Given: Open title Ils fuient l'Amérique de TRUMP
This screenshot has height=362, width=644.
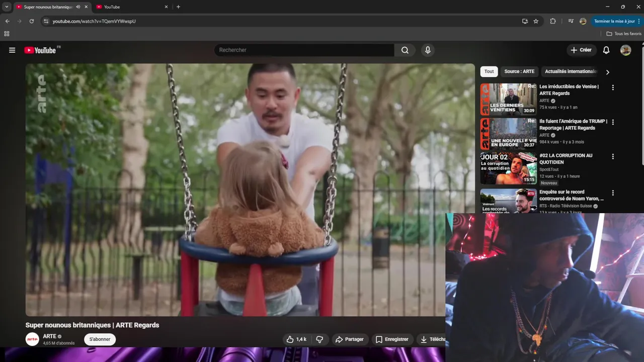Looking at the screenshot, I should pyautogui.click(x=573, y=125).
